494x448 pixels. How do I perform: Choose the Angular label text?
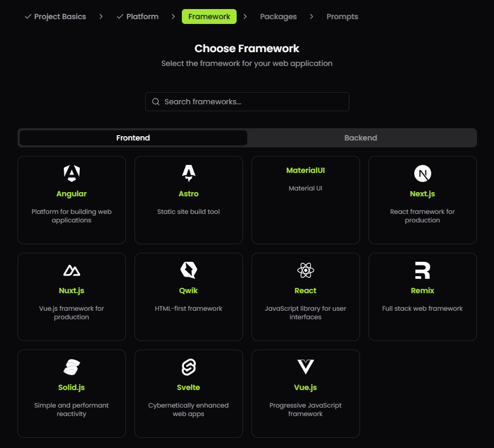(x=71, y=194)
